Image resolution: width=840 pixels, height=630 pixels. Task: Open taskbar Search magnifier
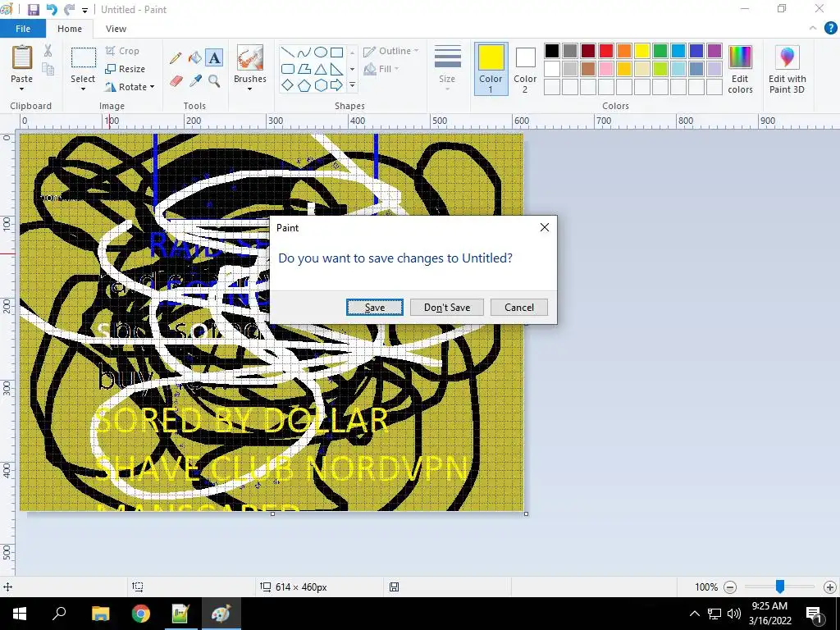[x=59, y=614]
